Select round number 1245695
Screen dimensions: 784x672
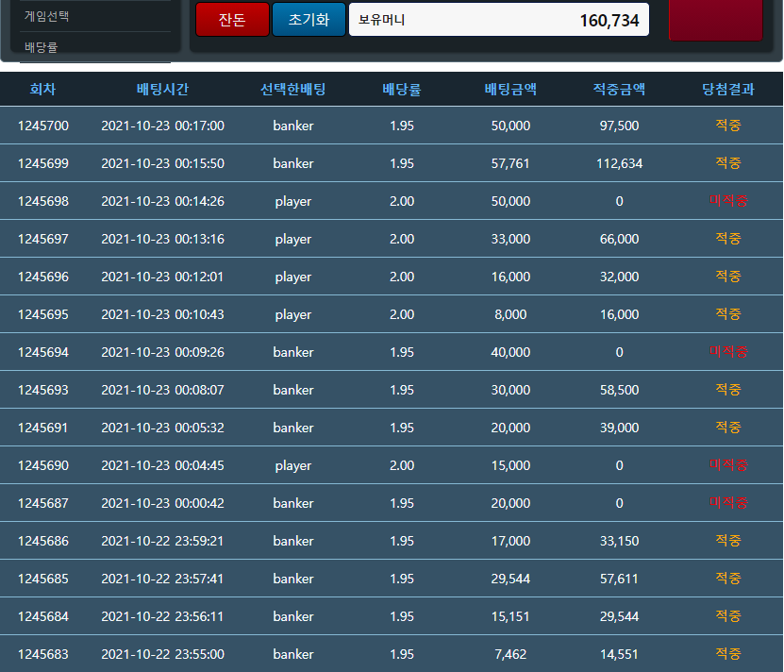[43, 314]
